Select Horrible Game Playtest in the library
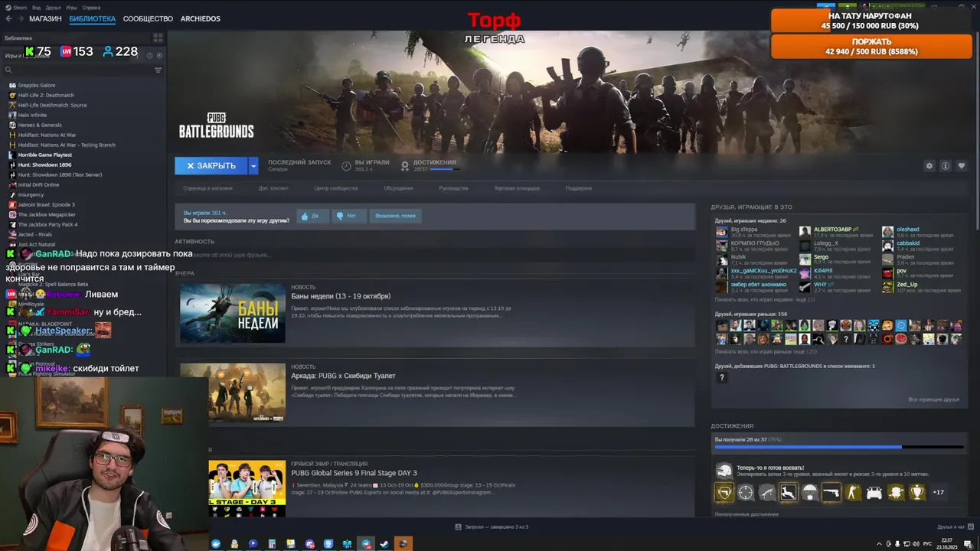The height and width of the screenshot is (551, 980). tap(44, 155)
